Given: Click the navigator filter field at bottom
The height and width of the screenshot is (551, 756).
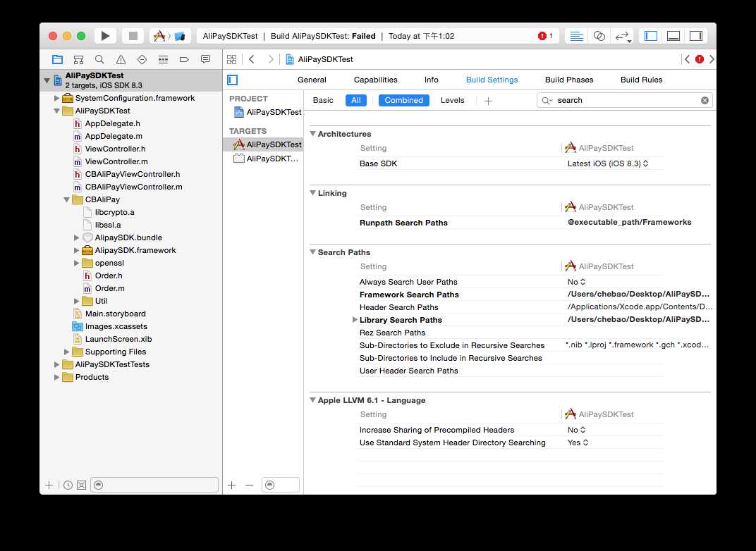Looking at the screenshot, I should click(154, 485).
